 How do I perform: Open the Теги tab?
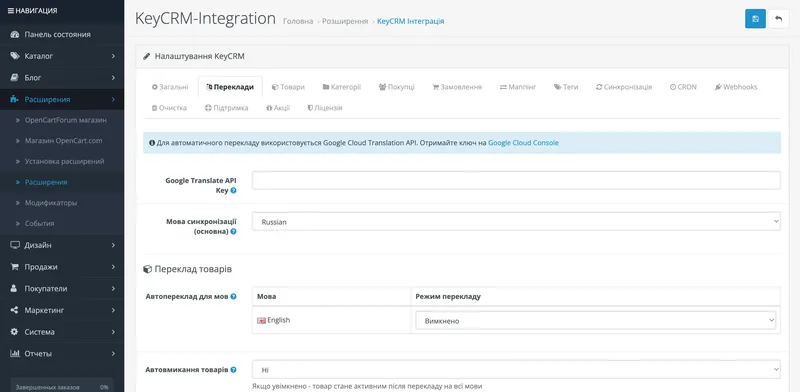[x=566, y=87]
